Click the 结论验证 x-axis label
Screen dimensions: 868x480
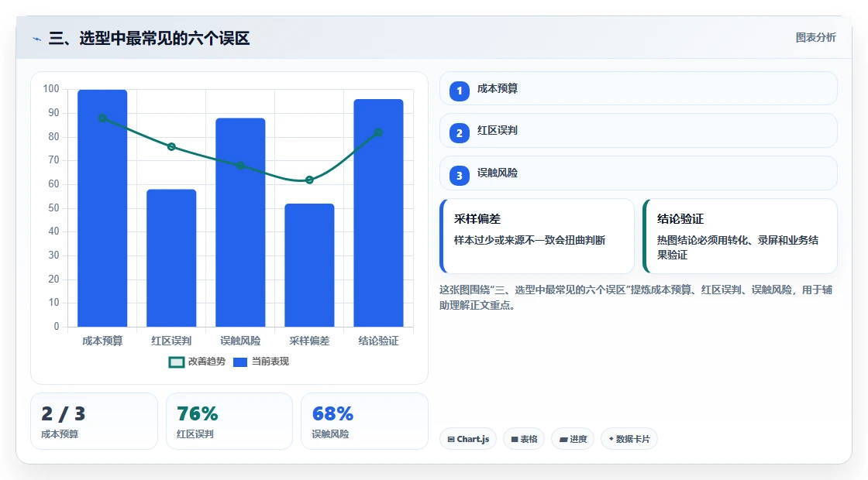379,341
